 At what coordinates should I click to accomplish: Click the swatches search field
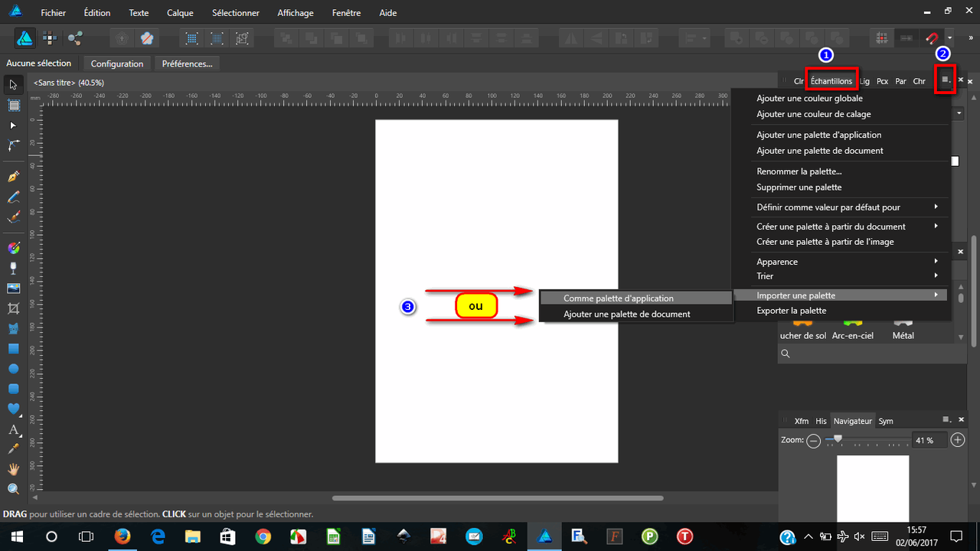click(x=871, y=354)
